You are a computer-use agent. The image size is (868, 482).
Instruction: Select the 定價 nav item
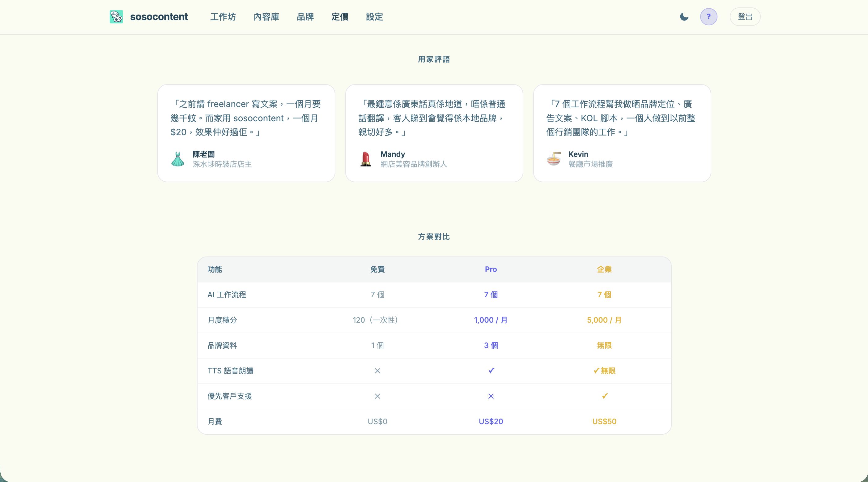pos(340,16)
